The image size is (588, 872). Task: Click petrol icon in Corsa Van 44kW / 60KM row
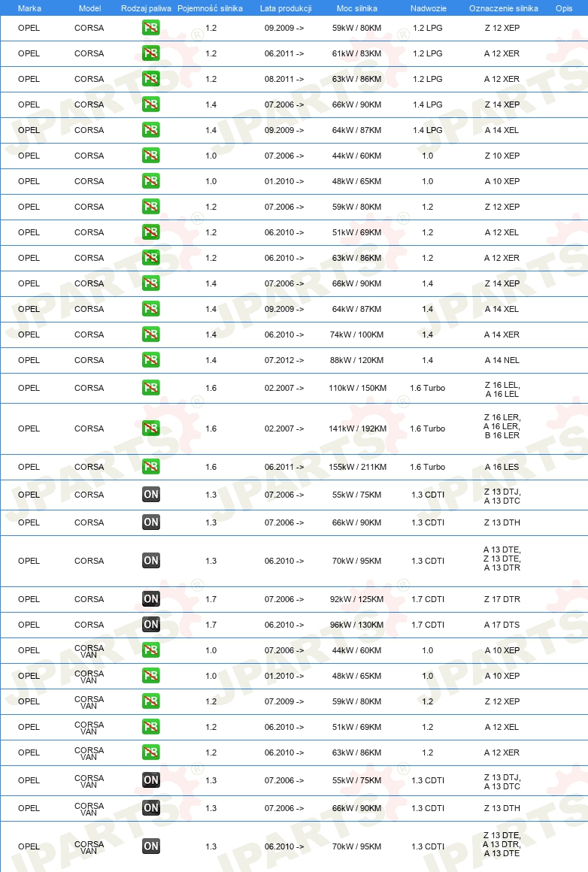click(x=150, y=651)
